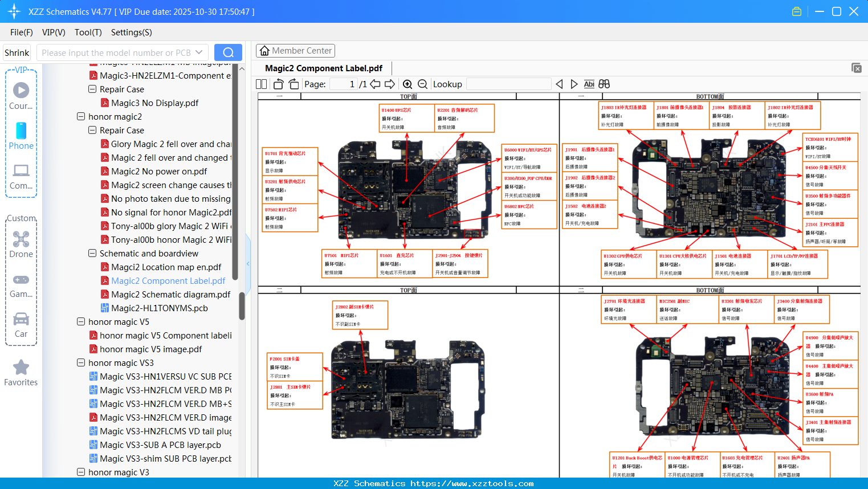This screenshot has height=489, width=868.
Task: Open Magic2 No power on.pdf
Action: click(x=159, y=171)
